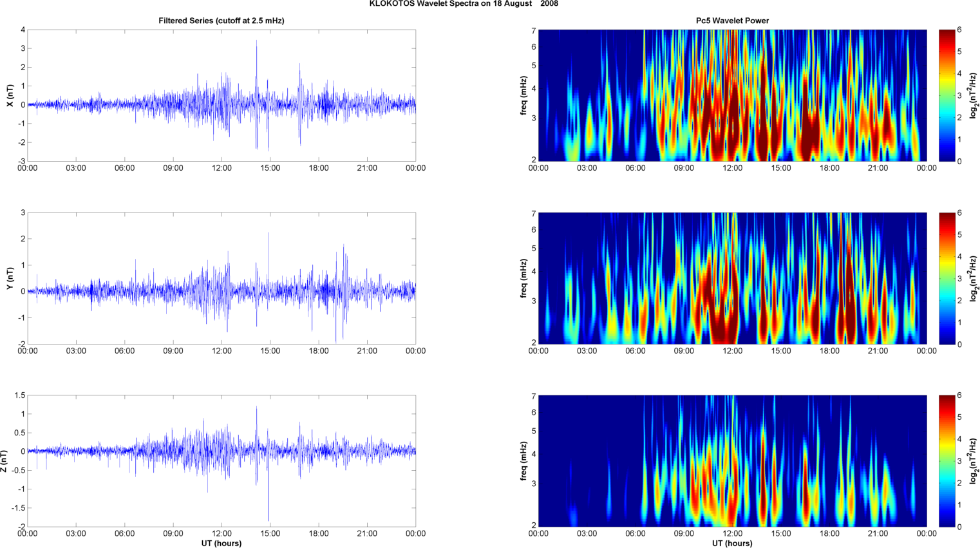Click the KLOKOTOS Wavelet Spectra main title

point(464,4)
